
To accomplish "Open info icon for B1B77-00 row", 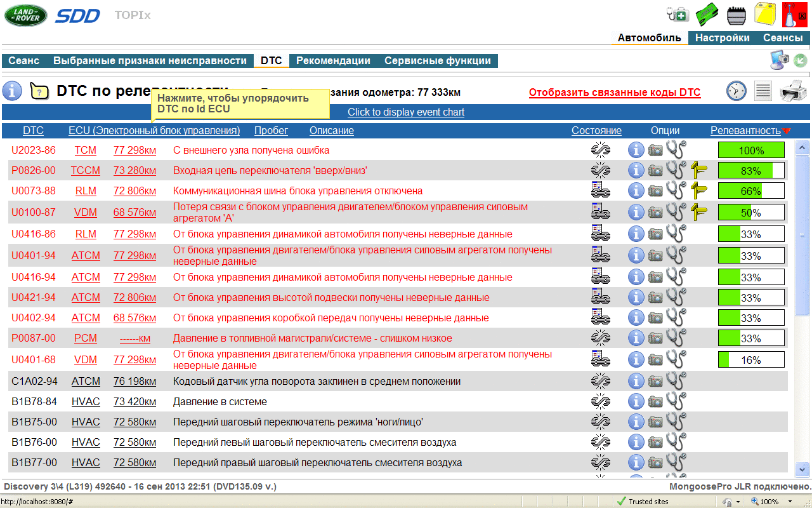I will [636, 463].
